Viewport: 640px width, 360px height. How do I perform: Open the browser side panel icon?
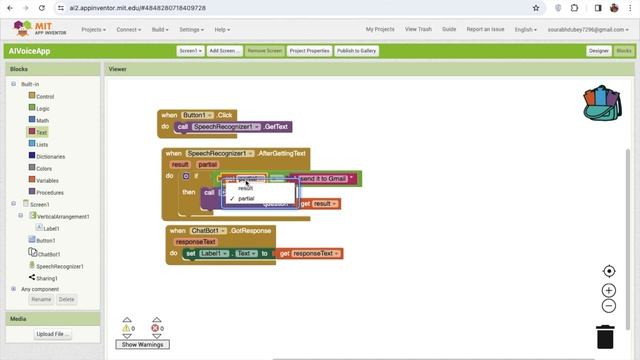point(598,8)
